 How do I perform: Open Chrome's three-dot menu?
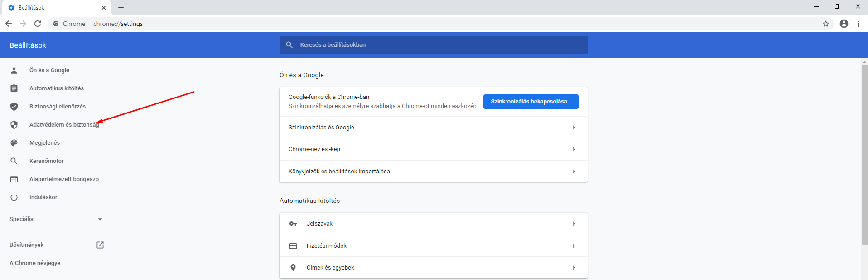pyautogui.click(x=858, y=24)
